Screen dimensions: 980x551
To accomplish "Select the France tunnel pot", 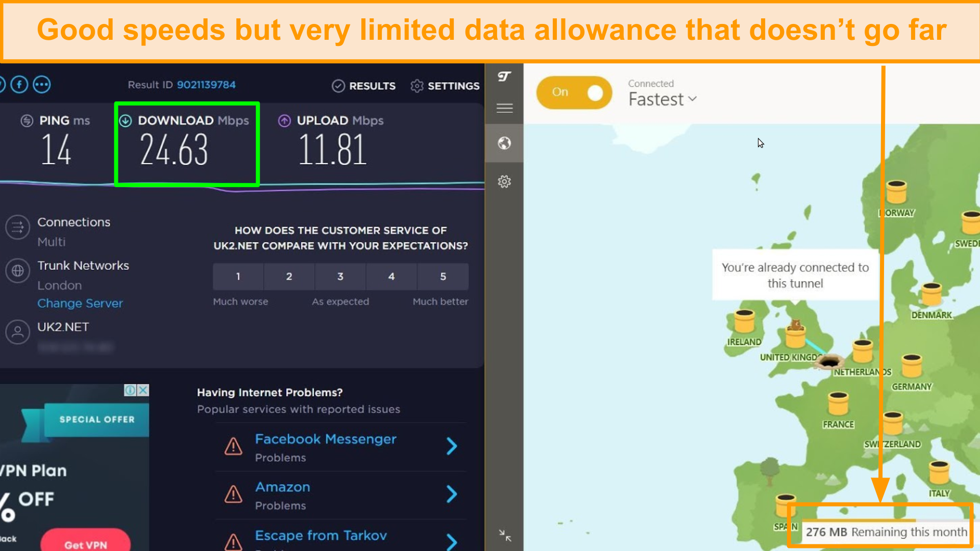I will 838,404.
